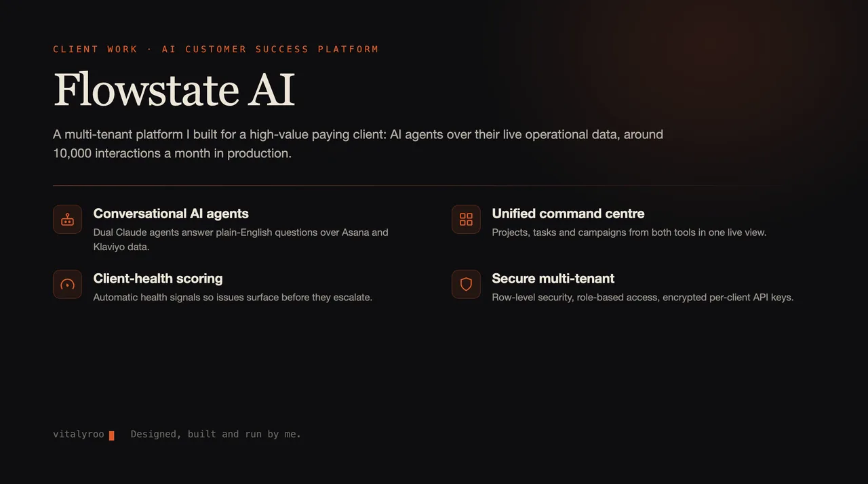Click the AI CUSTOMER SUCCESS PLATFORM label

[x=270, y=49]
